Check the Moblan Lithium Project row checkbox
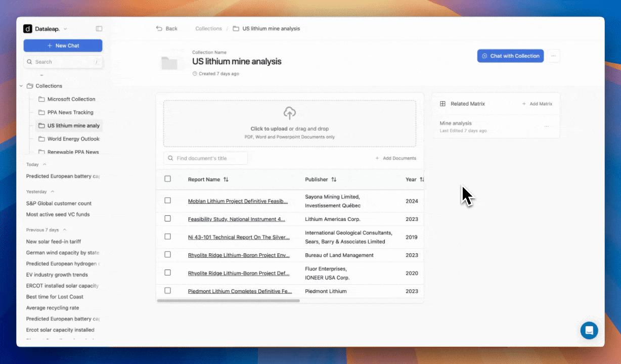The width and height of the screenshot is (621, 364). (168, 201)
